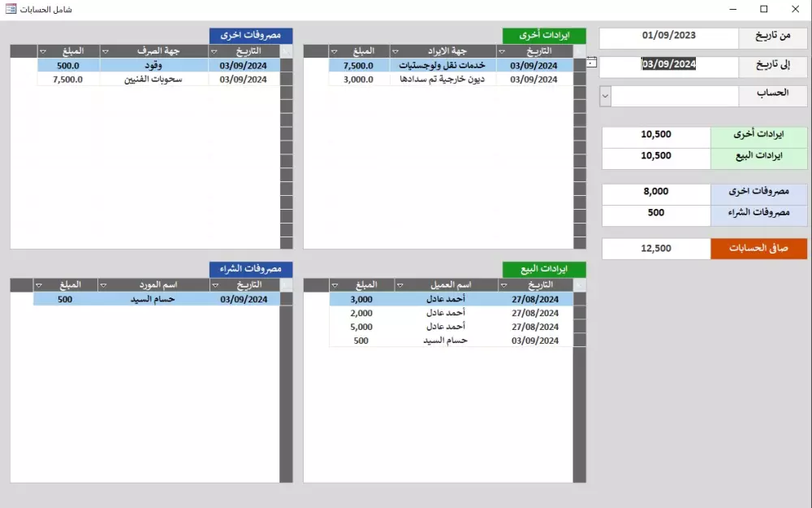Screen dimensions: 812x508
Task: Click 7,500.0 amount in سحوبات الفنيين row
Action: [x=68, y=80]
